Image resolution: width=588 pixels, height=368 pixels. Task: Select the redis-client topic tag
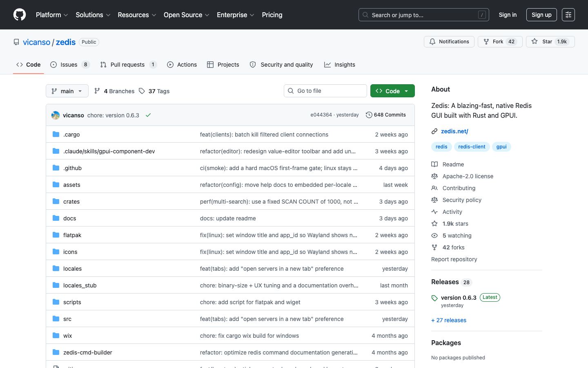tap(472, 147)
